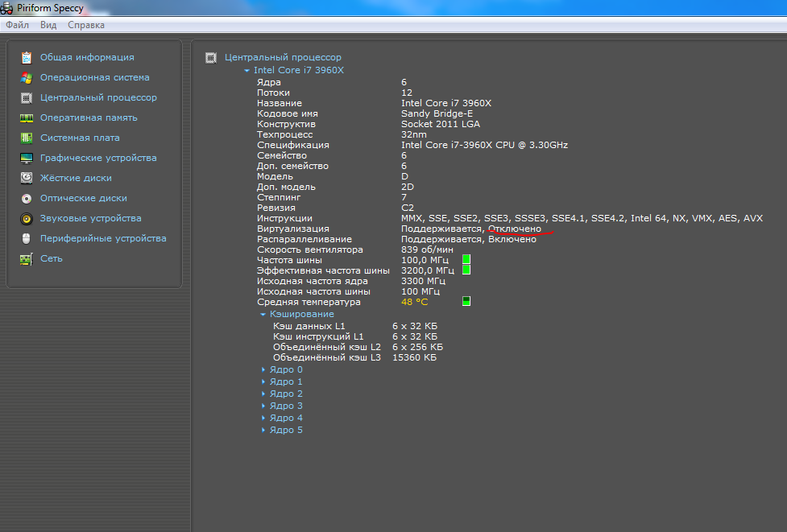This screenshot has width=787, height=532.
Task: Expand the Ядро 5 node
Action: (x=263, y=430)
